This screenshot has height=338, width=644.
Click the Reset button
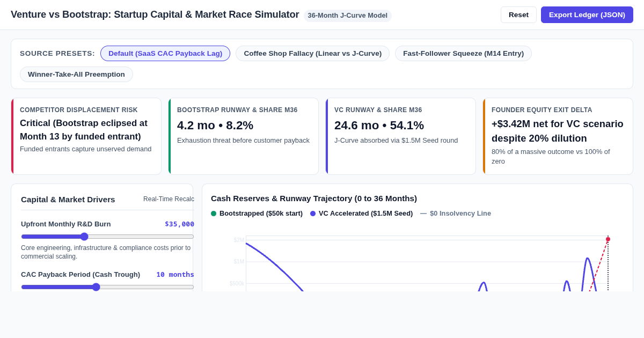click(518, 15)
